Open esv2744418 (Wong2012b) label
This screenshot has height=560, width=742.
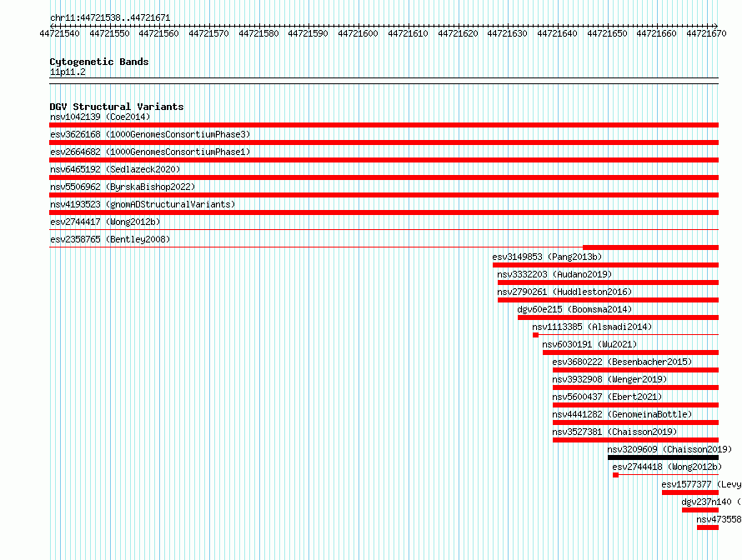coord(667,467)
